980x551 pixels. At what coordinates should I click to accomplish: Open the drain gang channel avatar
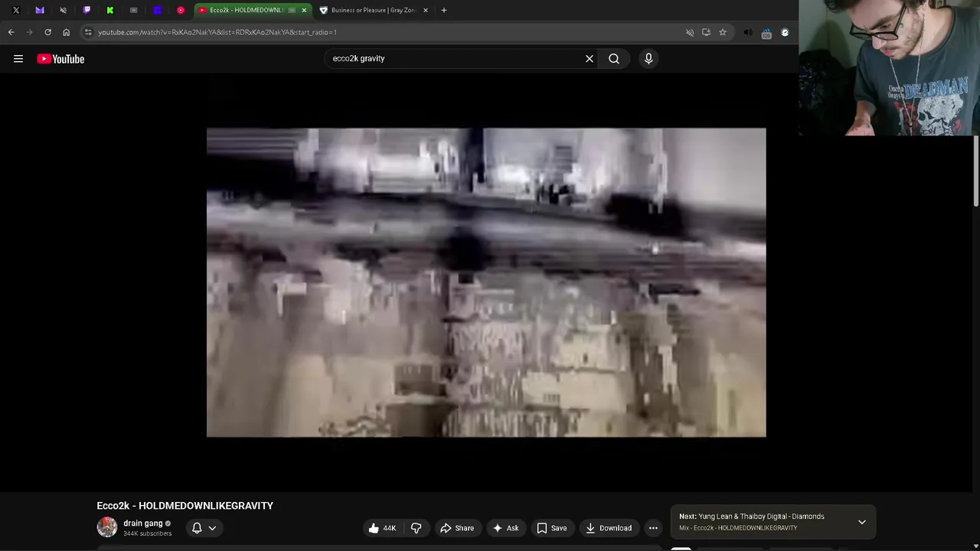107,527
